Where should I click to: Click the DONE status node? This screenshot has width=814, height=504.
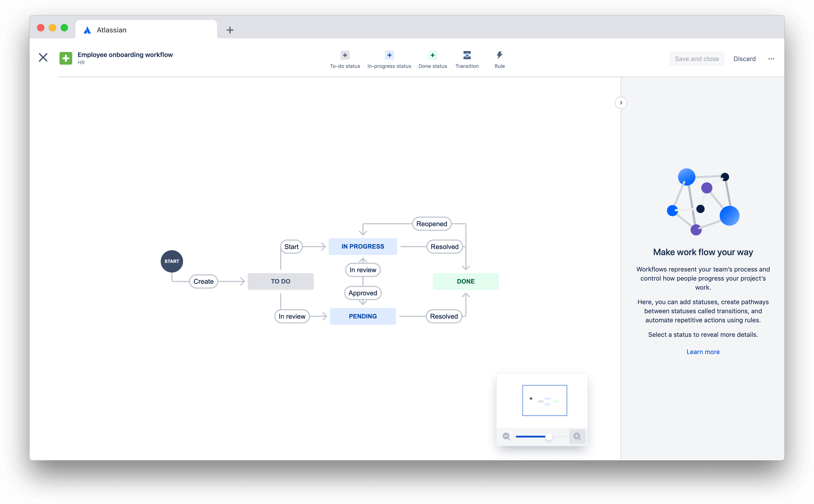tap(465, 281)
